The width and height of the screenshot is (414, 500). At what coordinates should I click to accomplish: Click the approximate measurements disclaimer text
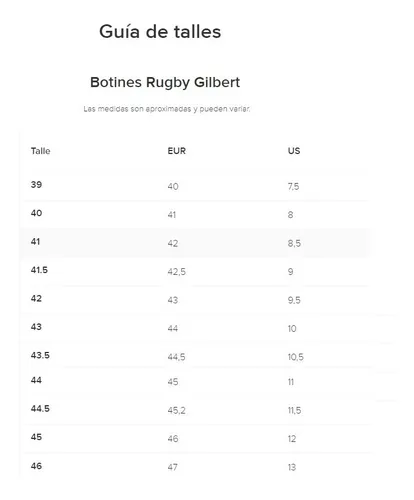167,109
